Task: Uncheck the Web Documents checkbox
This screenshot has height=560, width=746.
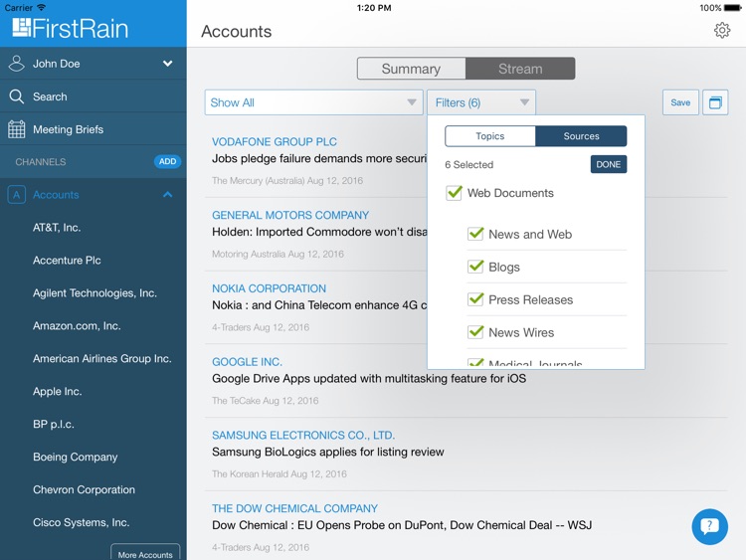Action: point(454,193)
